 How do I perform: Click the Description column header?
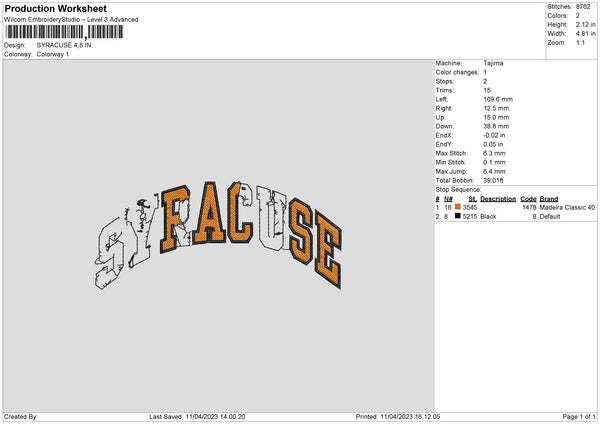498,199
